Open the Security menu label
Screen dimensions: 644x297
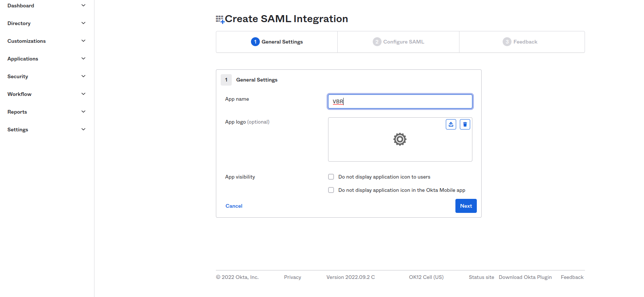coord(18,76)
